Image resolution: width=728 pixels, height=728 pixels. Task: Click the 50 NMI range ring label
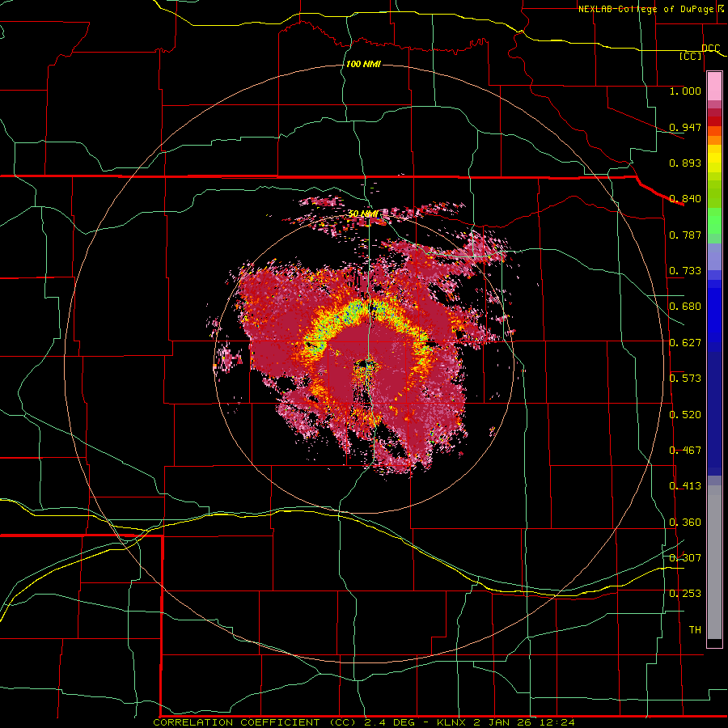point(362,214)
